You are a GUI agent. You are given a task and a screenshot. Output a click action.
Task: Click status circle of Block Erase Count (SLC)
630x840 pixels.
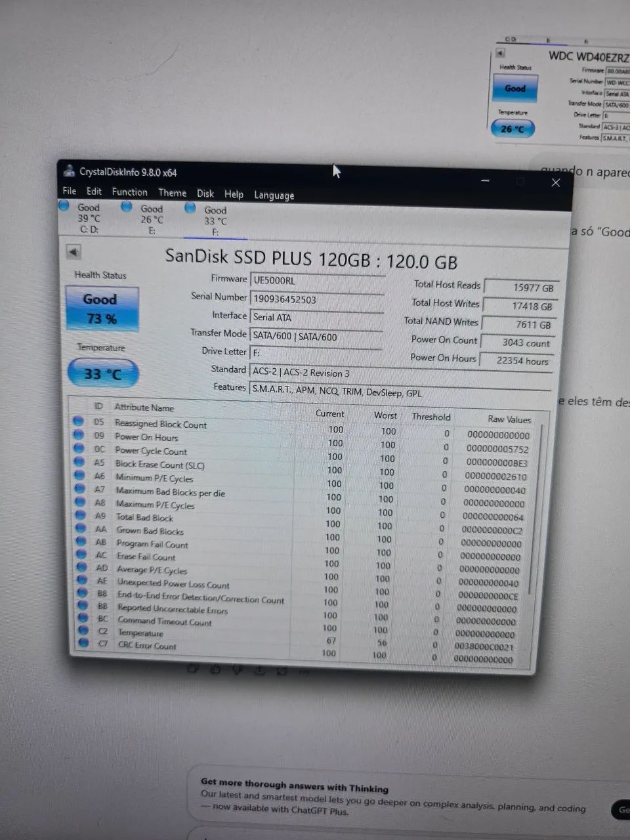[x=79, y=462]
